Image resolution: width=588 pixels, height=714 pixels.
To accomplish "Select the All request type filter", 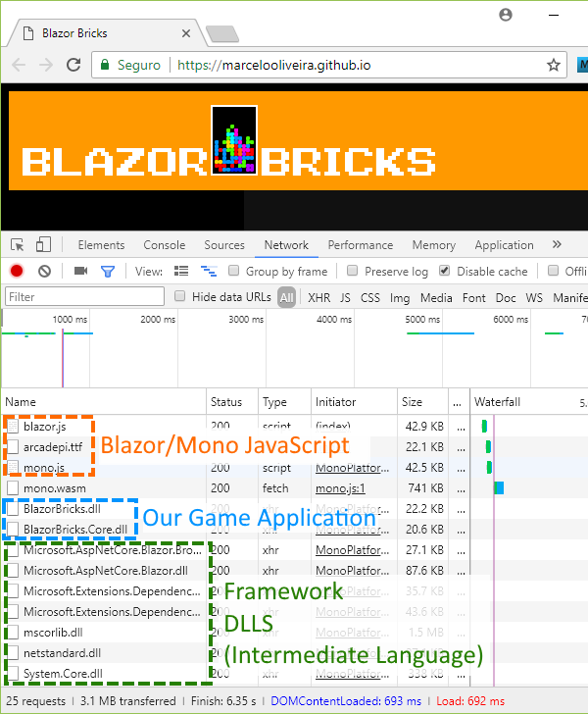I will (287, 297).
